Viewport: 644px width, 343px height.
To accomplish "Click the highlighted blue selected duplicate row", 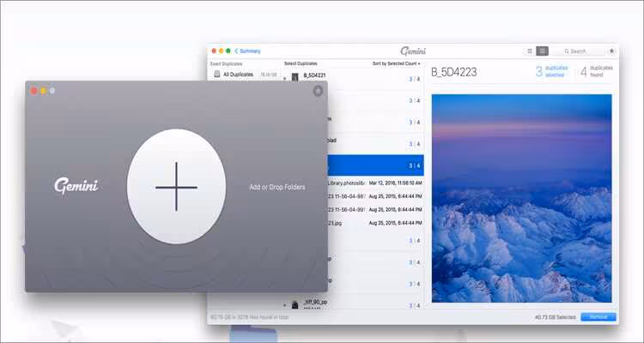I will (x=375, y=165).
